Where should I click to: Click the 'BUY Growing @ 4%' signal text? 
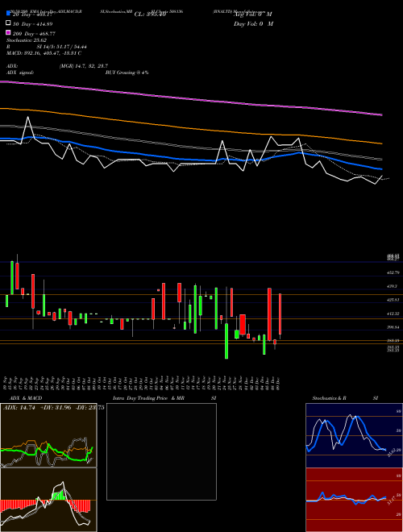click(x=127, y=73)
